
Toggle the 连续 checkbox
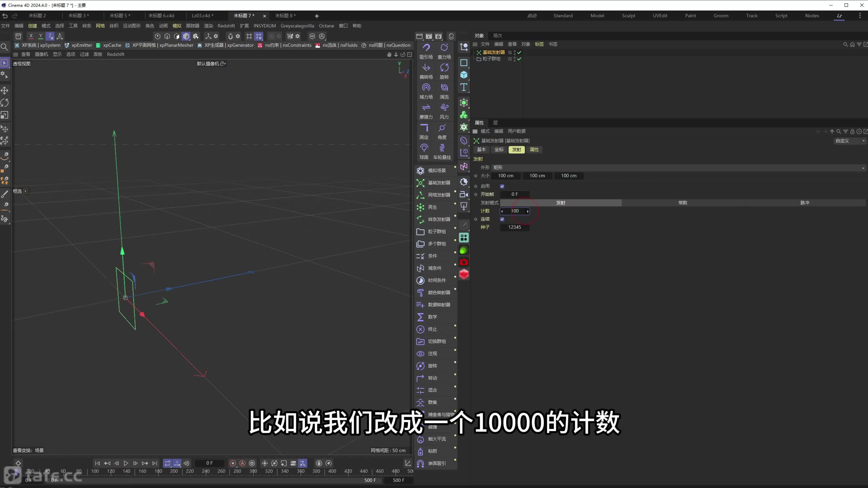(x=502, y=219)
